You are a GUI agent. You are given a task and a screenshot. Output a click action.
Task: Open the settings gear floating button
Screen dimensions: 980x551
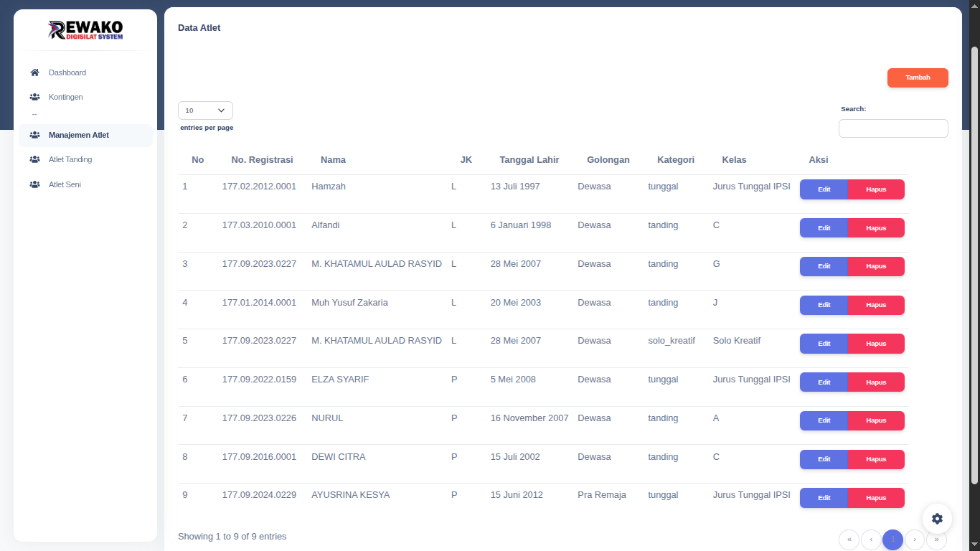(937, 519)
